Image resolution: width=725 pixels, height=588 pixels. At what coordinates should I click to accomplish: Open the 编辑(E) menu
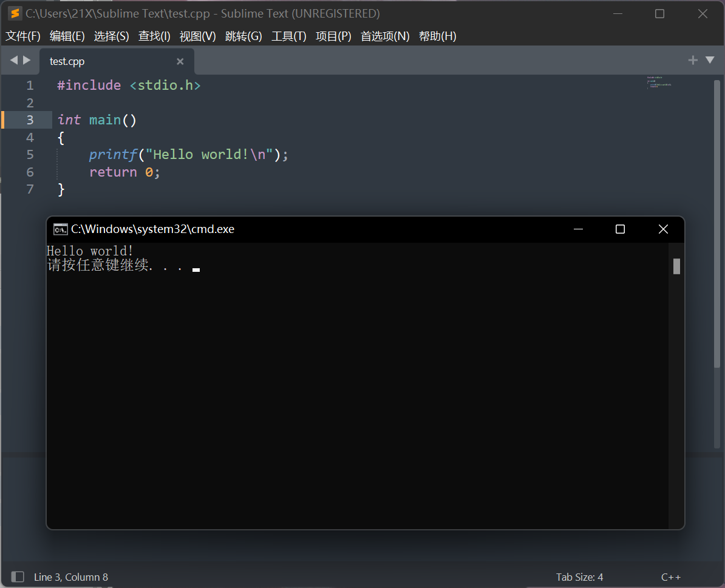pos(67,36)
